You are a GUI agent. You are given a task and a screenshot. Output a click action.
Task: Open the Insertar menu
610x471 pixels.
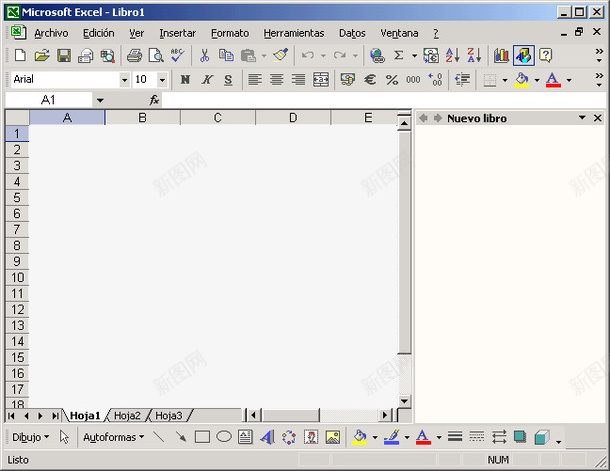[177, 33]
